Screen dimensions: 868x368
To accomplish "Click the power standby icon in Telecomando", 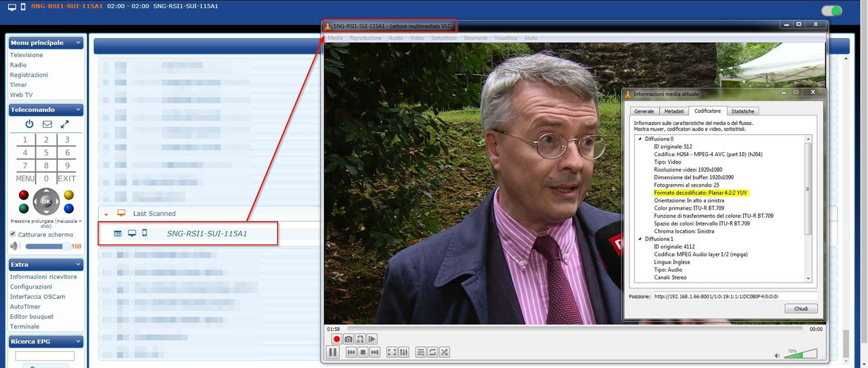I will pos(29,124).
